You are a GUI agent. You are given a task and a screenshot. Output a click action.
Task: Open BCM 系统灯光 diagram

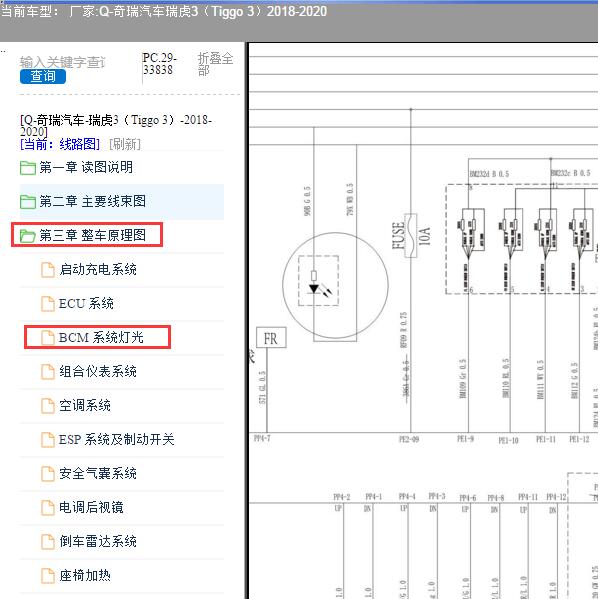tap(101, 337)
